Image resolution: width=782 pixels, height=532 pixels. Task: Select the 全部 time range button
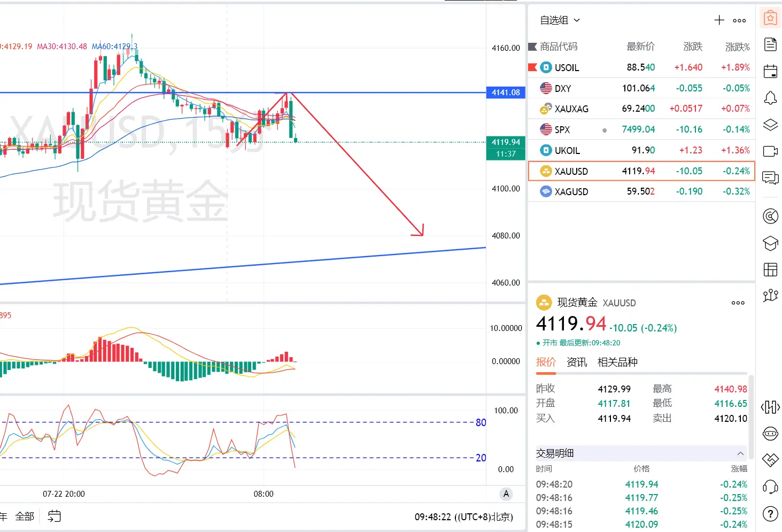click(x=25, y=516)
